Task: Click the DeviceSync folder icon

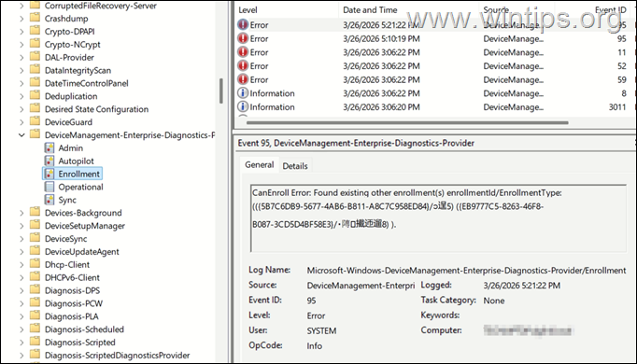Action: coord(35,239)
